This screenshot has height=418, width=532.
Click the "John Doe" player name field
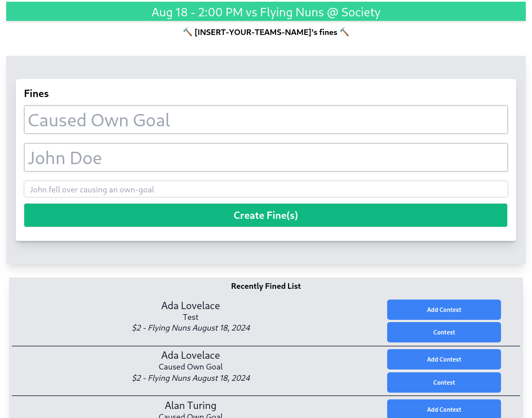[265, 157]
